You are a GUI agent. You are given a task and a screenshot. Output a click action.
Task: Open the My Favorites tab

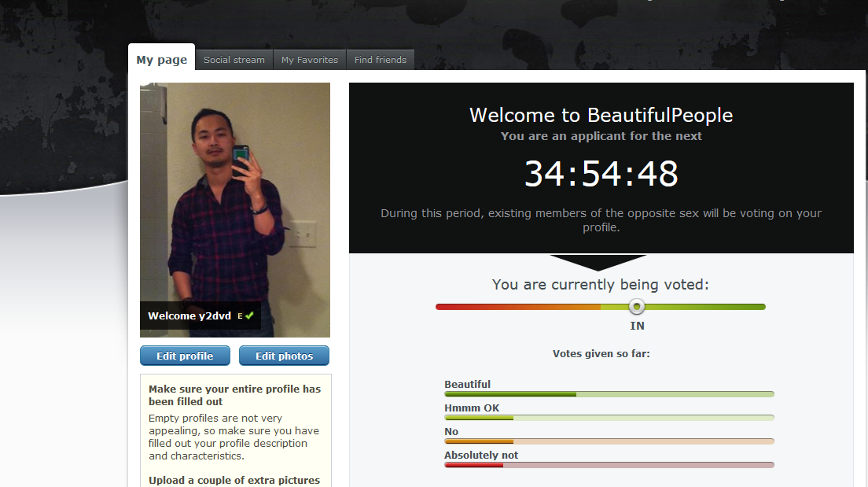[x=310, y=60]
